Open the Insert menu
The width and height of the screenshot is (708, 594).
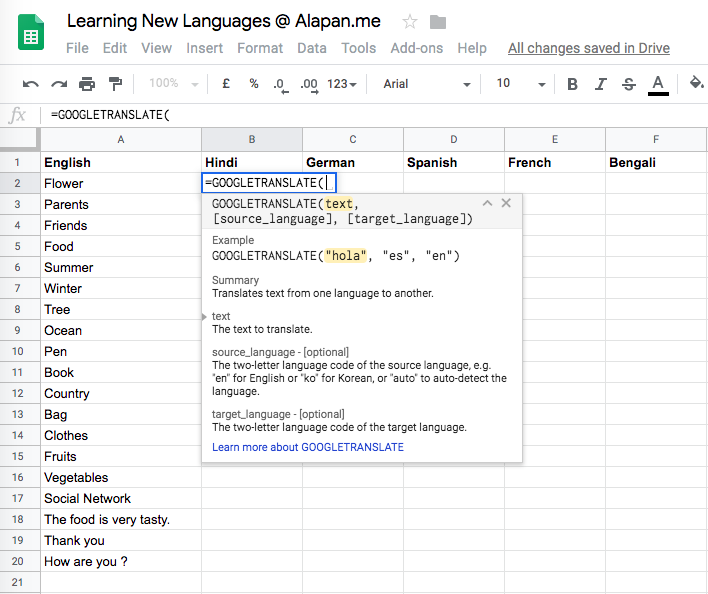tap(205, 48)
